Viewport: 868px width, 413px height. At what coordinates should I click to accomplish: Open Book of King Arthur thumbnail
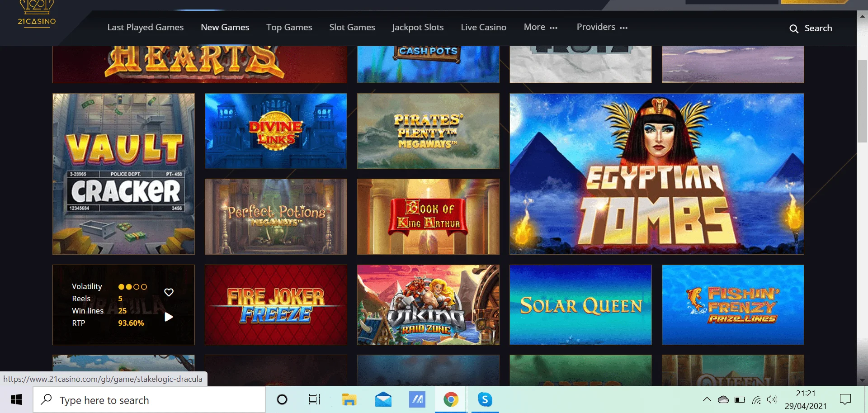click(x=428, y=216)
